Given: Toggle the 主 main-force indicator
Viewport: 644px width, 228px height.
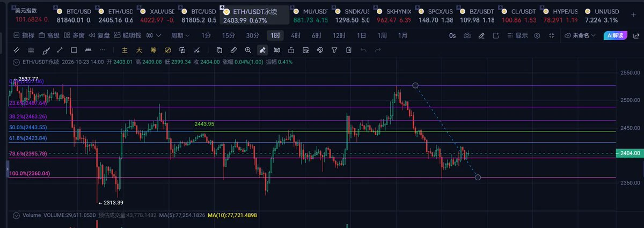Looking at the screenshot, I should coord(125,50).
